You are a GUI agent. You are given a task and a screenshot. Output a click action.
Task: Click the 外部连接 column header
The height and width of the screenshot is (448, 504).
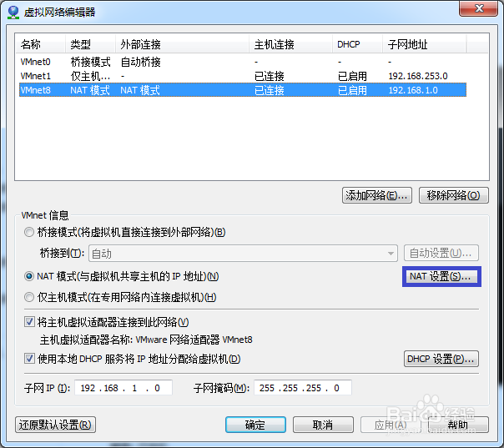pyautogui.click(x=183, y=44)
